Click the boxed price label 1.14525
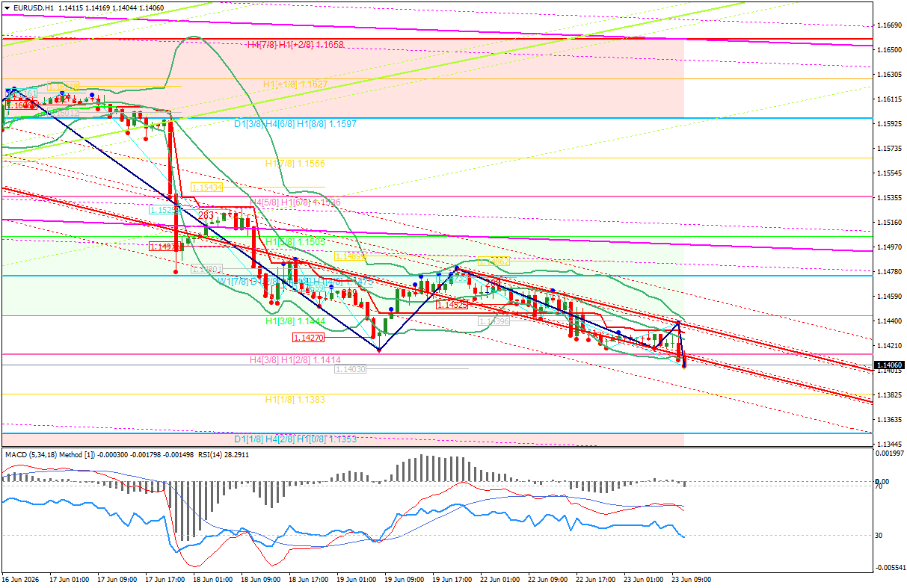This screenshot has width=907, height=588. tap(452, 305)
